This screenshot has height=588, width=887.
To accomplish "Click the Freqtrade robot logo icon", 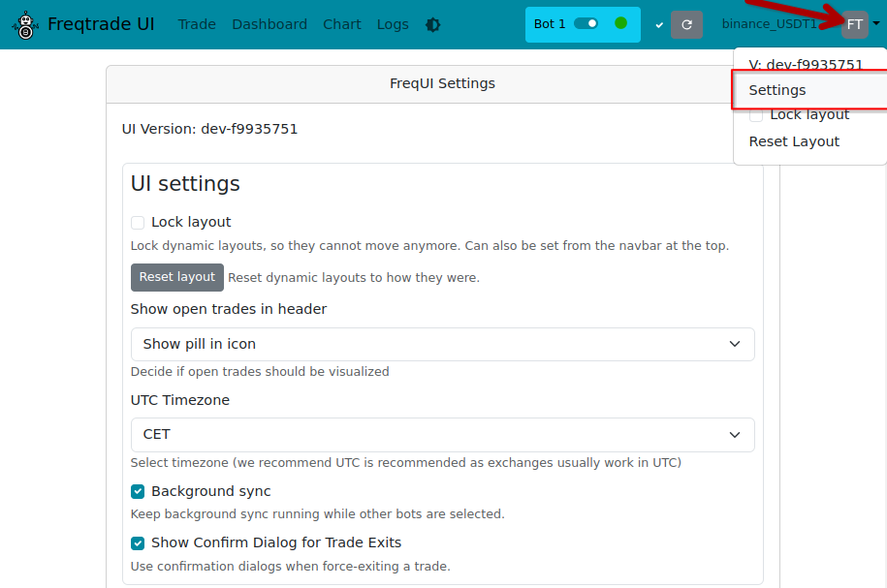I will click(23, 23).
